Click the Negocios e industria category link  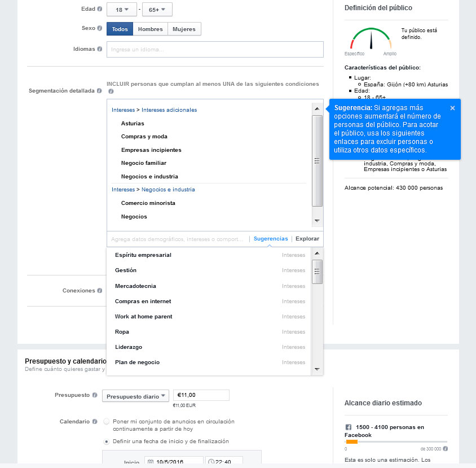168,190
